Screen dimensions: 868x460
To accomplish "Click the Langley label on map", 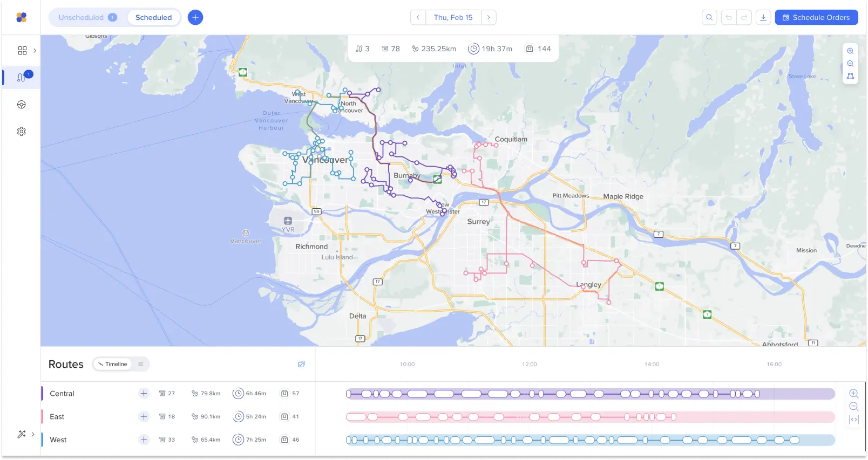I will click(588, 285).
